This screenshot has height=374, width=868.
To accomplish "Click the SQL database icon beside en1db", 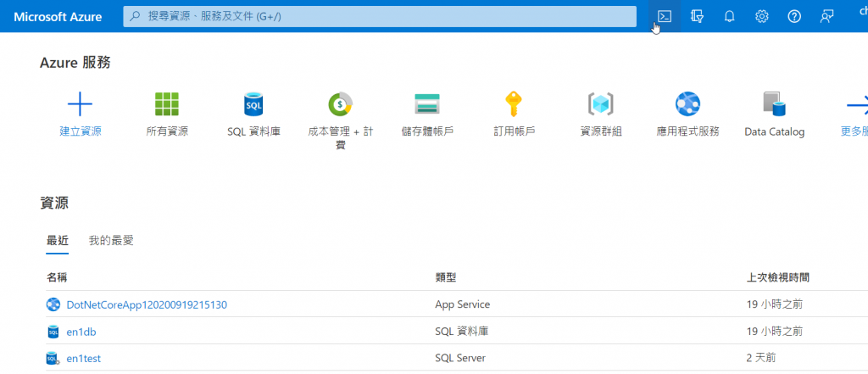I will (x=53, y=332).
